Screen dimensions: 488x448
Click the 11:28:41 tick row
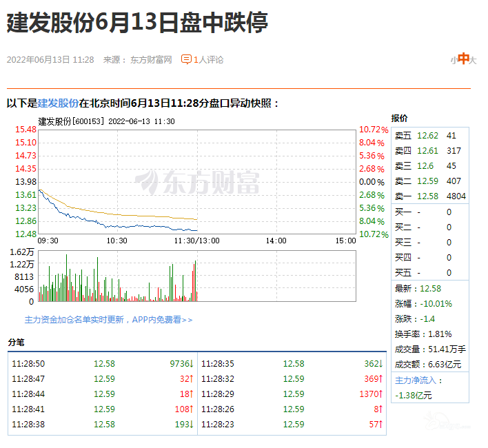pyautogui.click(x=103, y=409)
